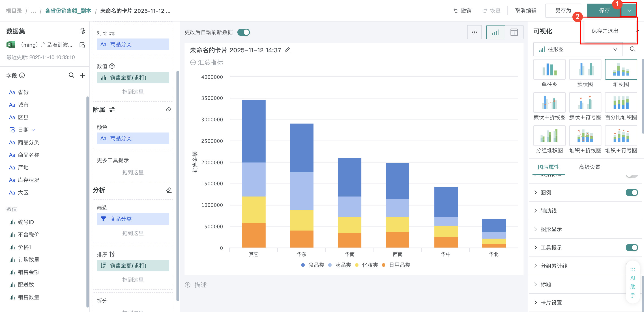Click the add field plus icon
This screenshot has height=312, width=644.
point(82,75)
